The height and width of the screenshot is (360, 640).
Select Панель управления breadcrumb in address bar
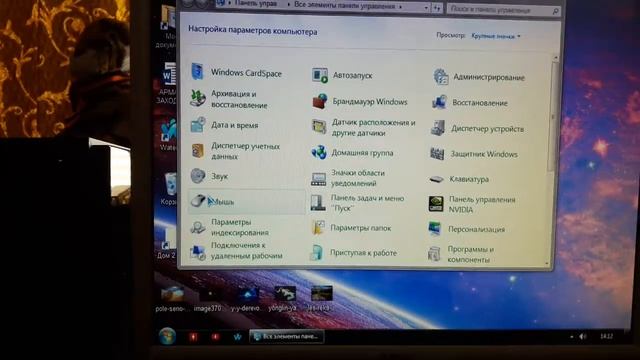pos(256,4)
